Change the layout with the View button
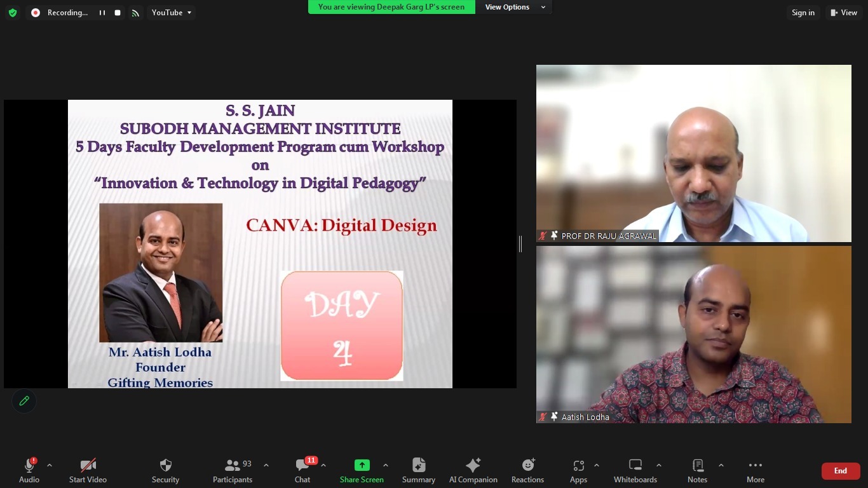This screenshot has width=868, height=488. (843, 13)
